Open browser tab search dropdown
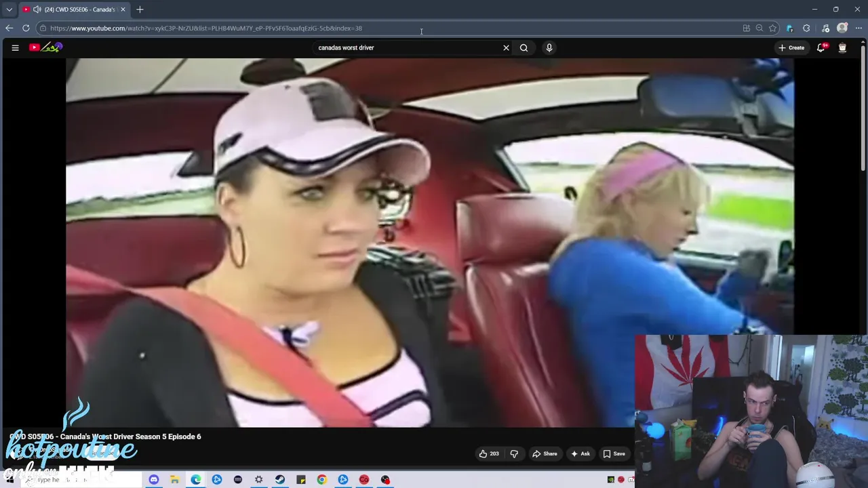 (x=9, y=9)
